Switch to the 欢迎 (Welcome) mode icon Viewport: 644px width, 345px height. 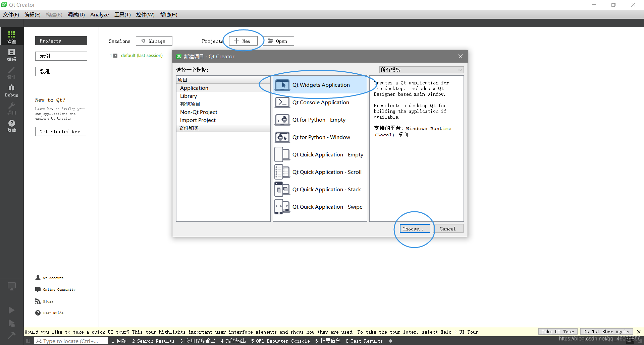12,37
